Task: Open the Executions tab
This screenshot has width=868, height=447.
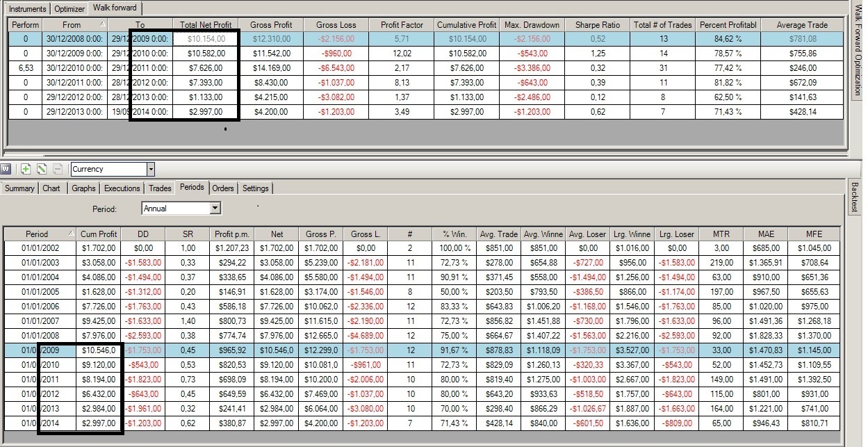Action: (x=122, y=188)
